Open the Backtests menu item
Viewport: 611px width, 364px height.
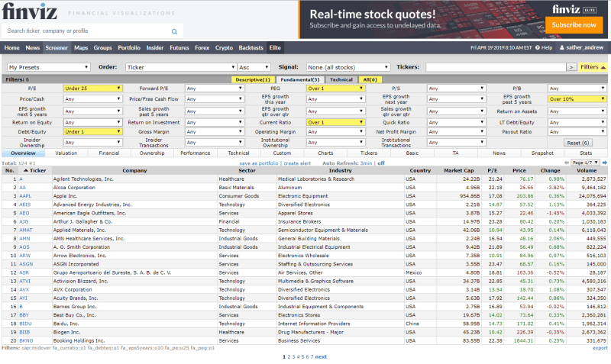251,48
